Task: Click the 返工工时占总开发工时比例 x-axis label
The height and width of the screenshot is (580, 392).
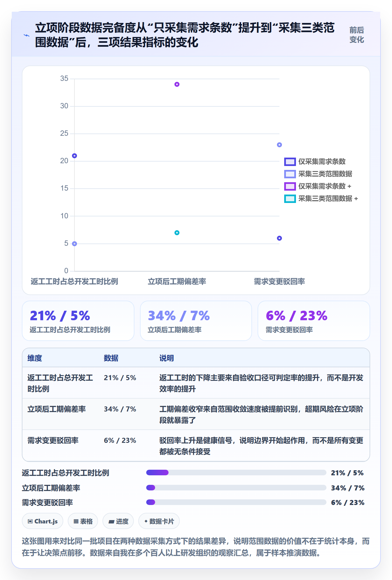Action: click(74, 281)
